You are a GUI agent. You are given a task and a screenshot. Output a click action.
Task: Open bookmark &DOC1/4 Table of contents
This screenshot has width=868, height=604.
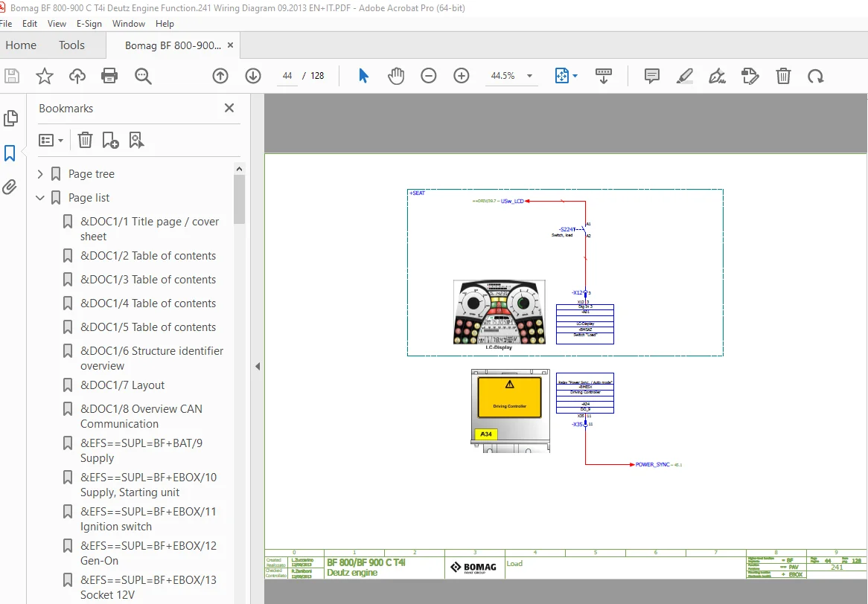(148, 303)
